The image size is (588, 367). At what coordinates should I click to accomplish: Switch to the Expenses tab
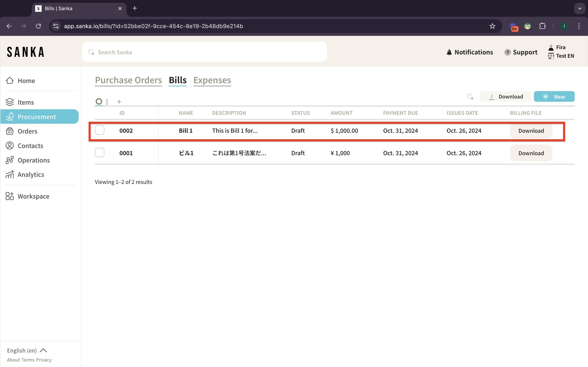click(x=212, y=80)
